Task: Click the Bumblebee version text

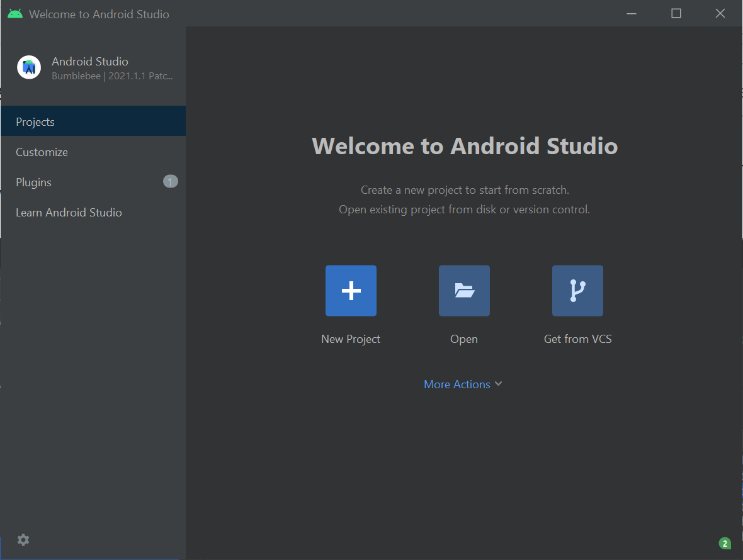Action: coord(112,76)
